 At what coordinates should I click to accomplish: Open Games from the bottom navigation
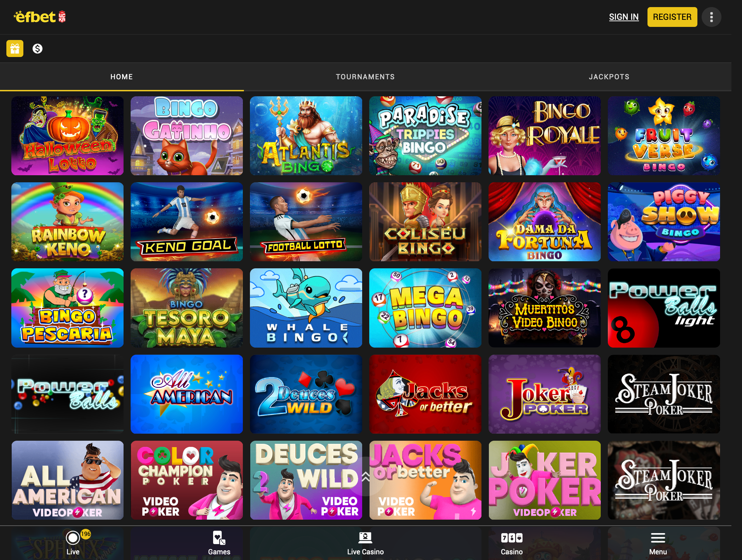coord(219,543)
